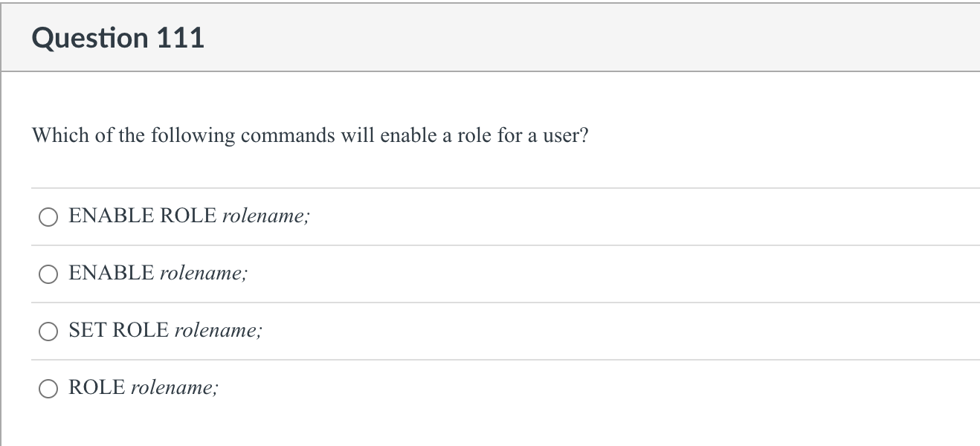Click the 'ENABLE ROLE rolename;' answer label text
The height and width of the screenshot is (446, 980).
tap(189, 216)
